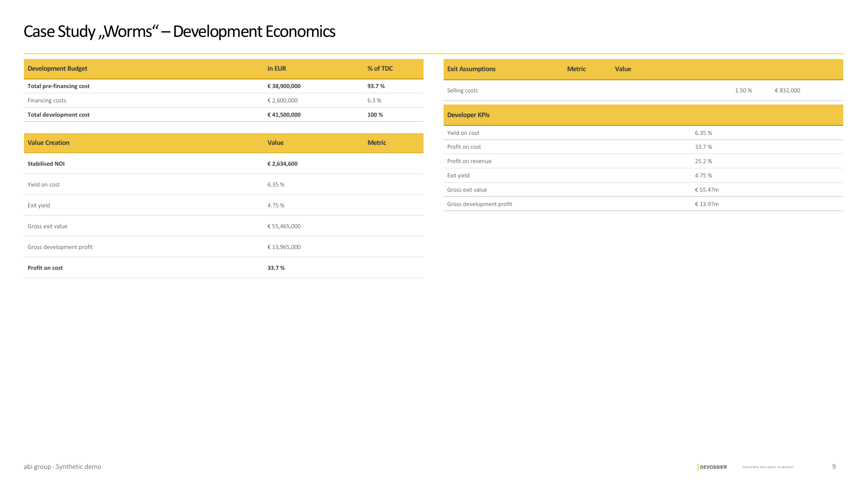868x488 pixels.
Task: Select 'Gross development profit' label in Value Creation
Action: (60, 247)
